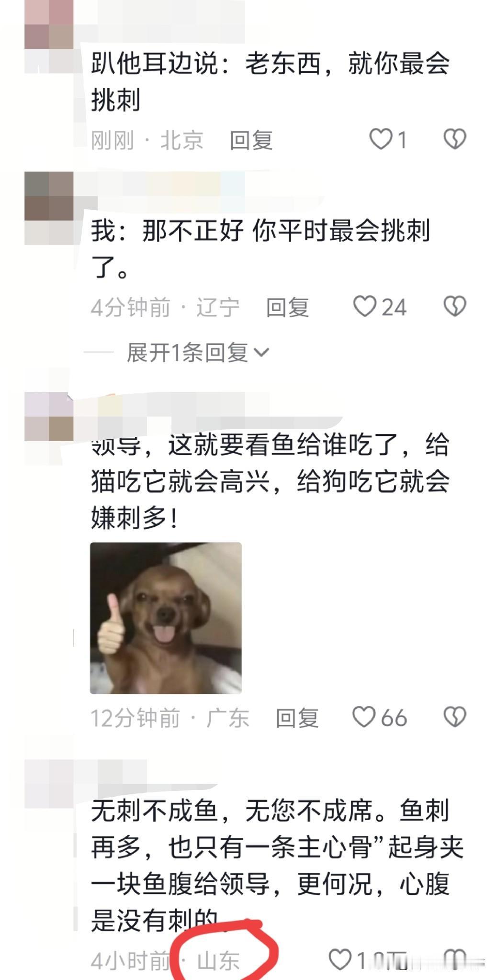Open avatar of the Guangdong commenter
496x980 pixels.
[x=48, y=416]
